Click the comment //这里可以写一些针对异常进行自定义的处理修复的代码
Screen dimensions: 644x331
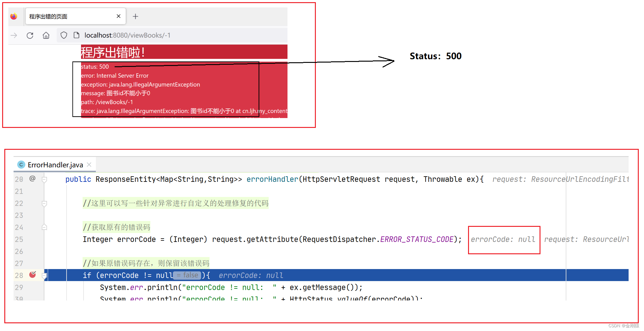(176, 203)
